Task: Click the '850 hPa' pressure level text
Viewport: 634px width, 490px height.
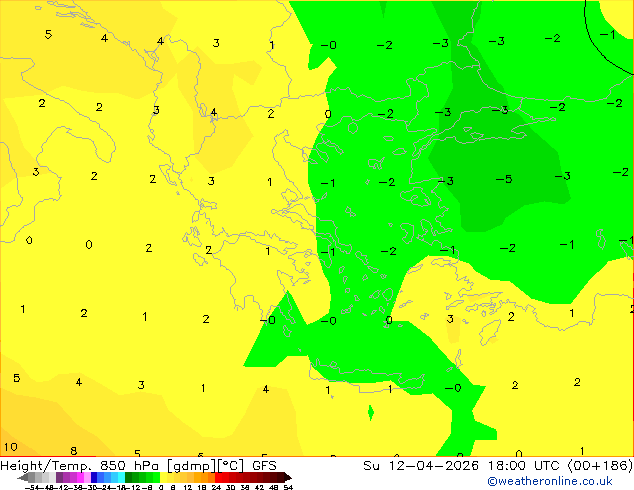Action: pos(129,466)
